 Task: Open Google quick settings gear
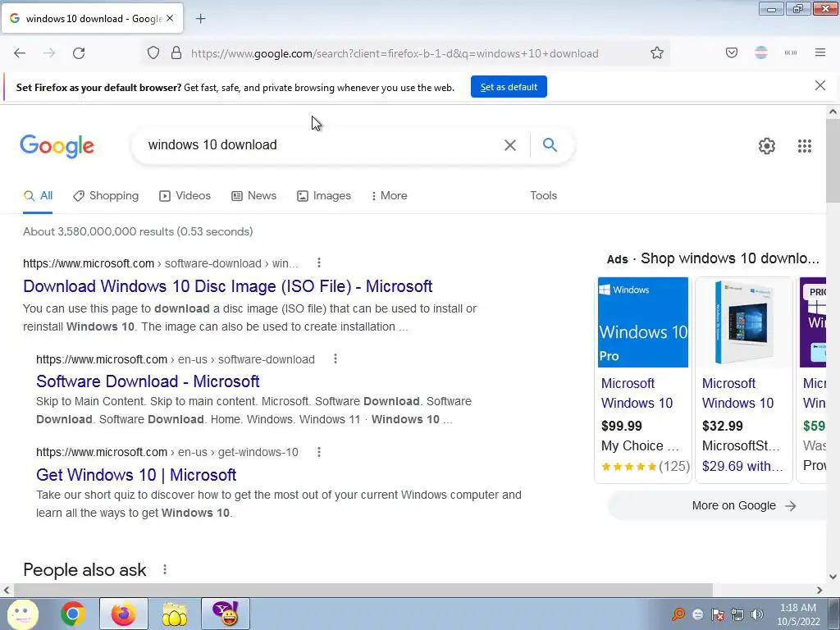767,146
